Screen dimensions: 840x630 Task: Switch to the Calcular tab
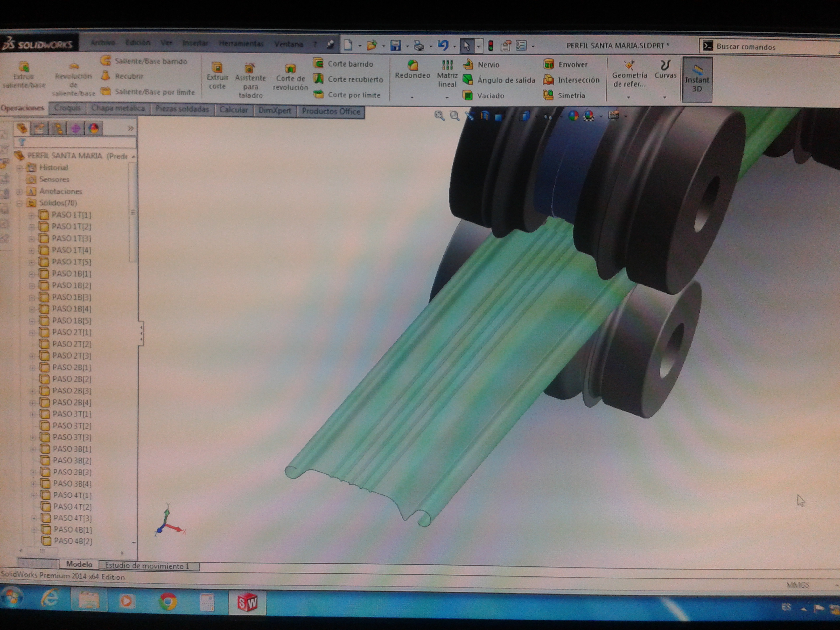[x=234, y=110]
